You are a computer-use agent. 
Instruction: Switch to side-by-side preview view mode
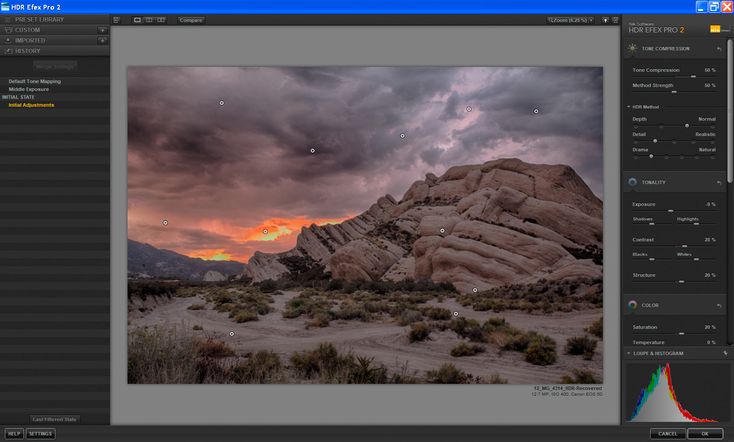pyautogui.click(x=161, y=19)
